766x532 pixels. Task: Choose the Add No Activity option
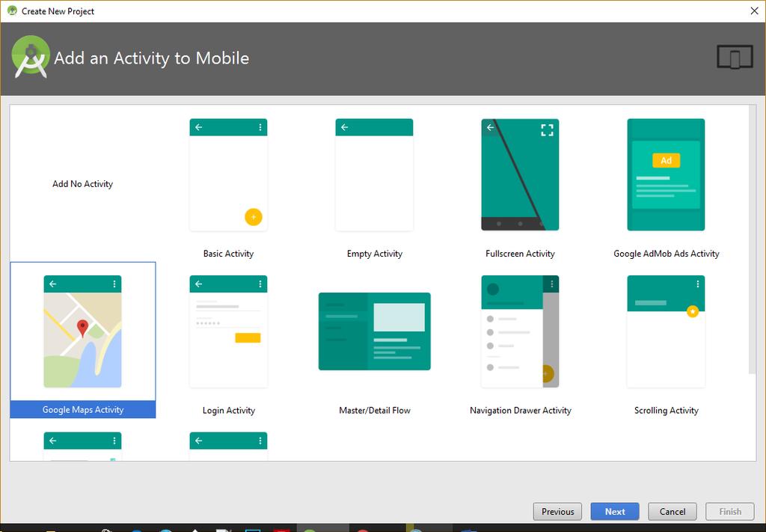(82, 183)
